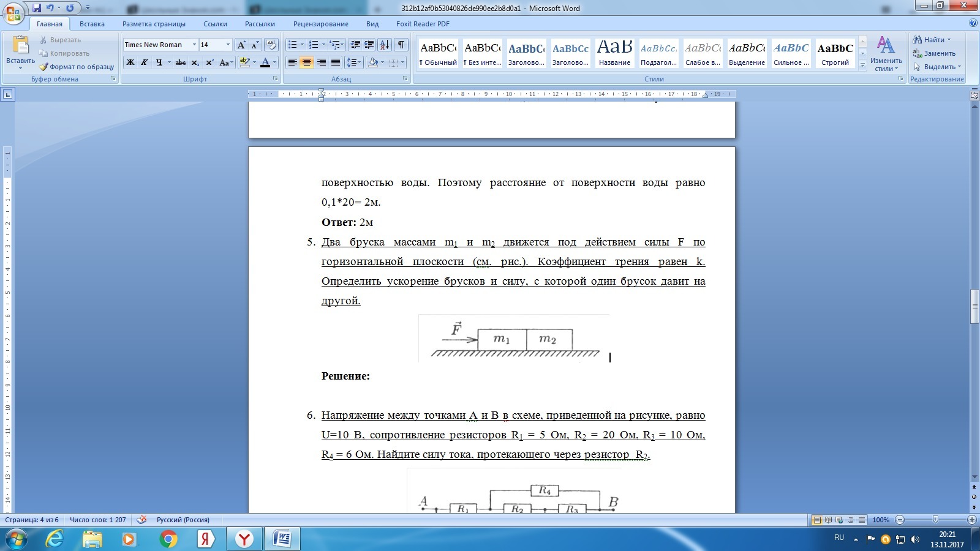Screen dimensions: 980x551
Task: Expand the bullets list dropdown arrow
Action: click(302, 45)
